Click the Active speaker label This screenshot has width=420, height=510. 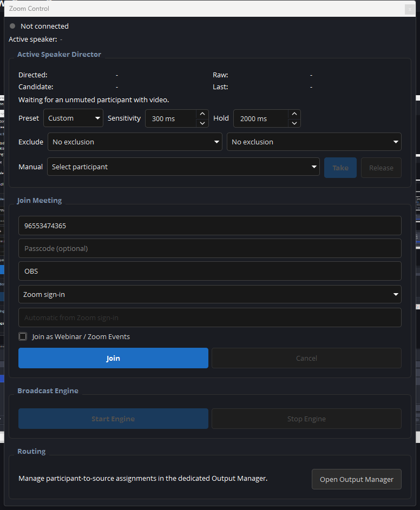click(33, 39)
